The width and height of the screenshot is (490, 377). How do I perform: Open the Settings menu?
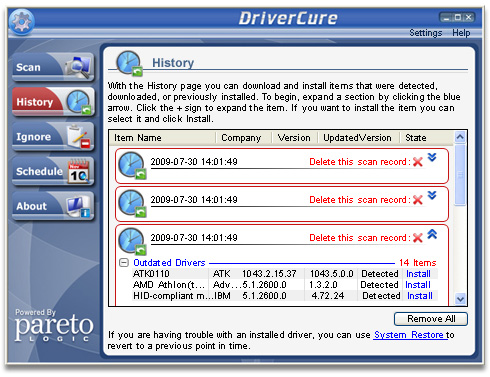pyautogui.click(x=425, y=33)
